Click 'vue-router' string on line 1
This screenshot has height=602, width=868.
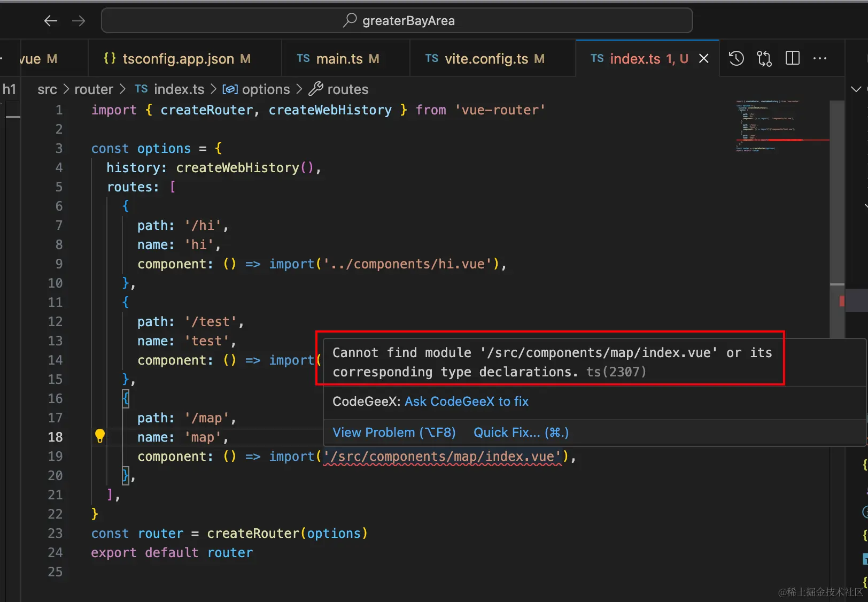(x=500, y=110)
